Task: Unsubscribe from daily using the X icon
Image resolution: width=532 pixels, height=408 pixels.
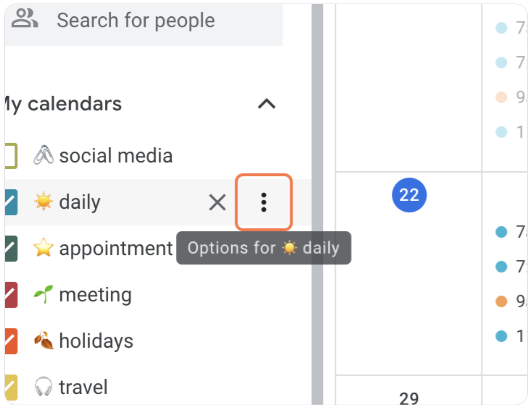Action: [217, 202]
